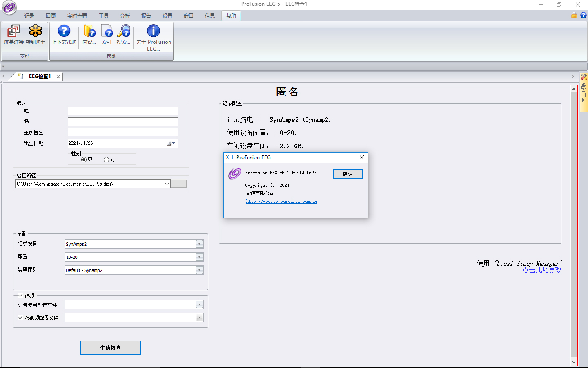Expand 导联序列 Default - Synamp2 dropdown
The width and height of the screenshot is (588, 368).
tap(199, 270)
